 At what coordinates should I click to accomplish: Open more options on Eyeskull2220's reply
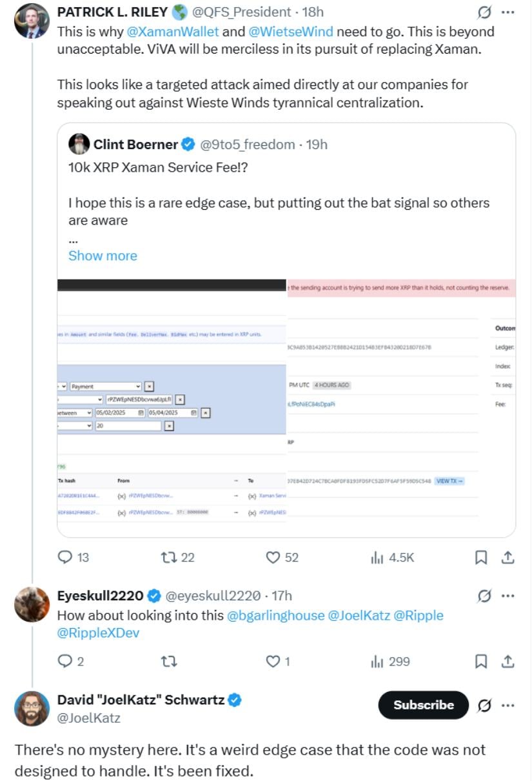point(508,596)
